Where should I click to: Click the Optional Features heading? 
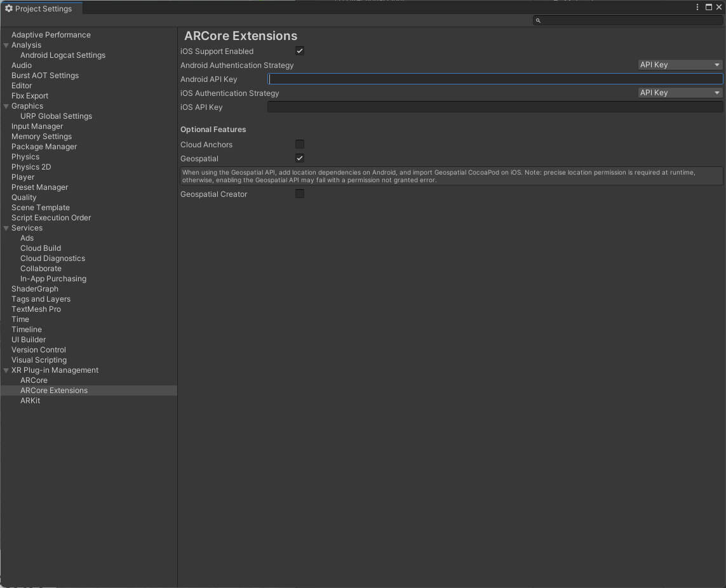pyautogui.click(x=213, y=130)
